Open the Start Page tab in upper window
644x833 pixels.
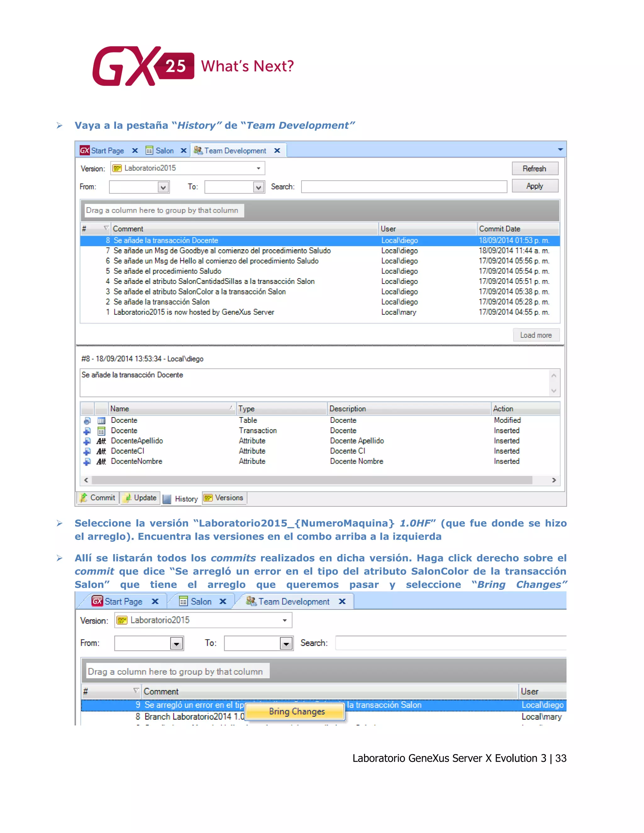point(102,151)
